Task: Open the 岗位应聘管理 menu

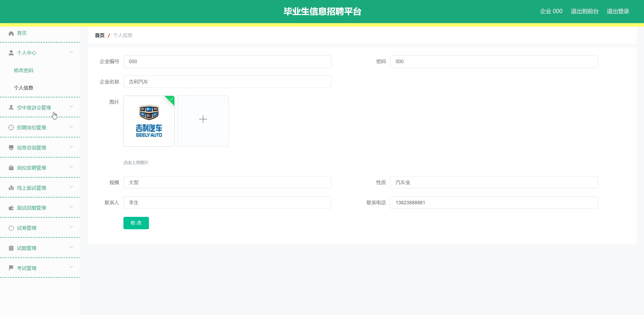Action: point(40,168)
